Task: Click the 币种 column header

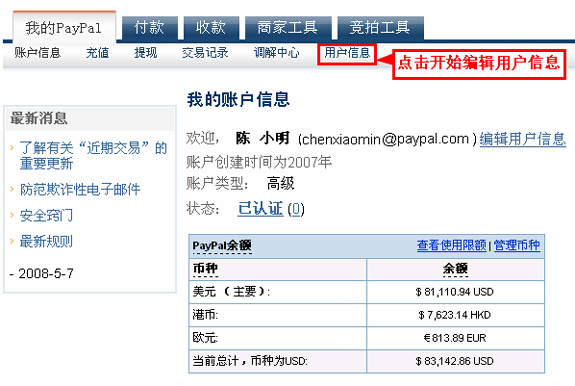Action: click(x=205, y=269)
